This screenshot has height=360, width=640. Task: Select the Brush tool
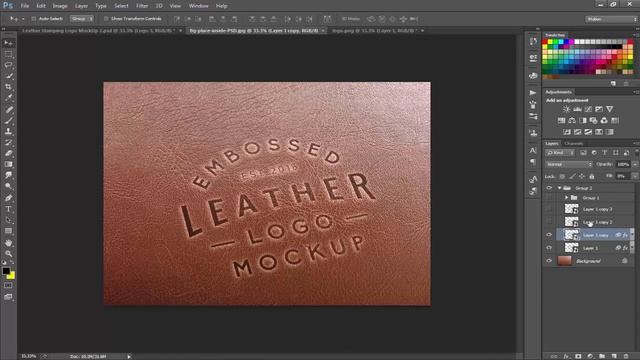[x=8, y=120]
